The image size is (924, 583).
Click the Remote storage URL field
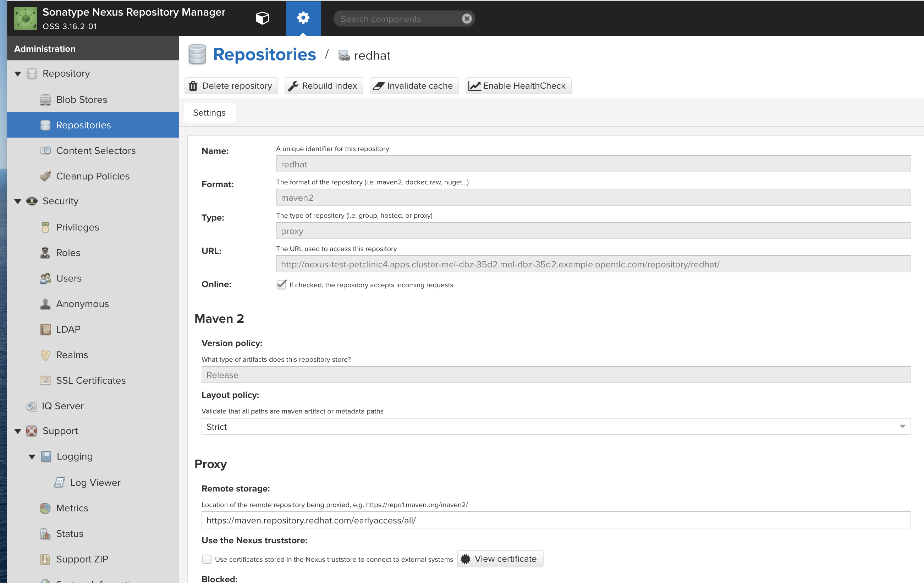556,520
